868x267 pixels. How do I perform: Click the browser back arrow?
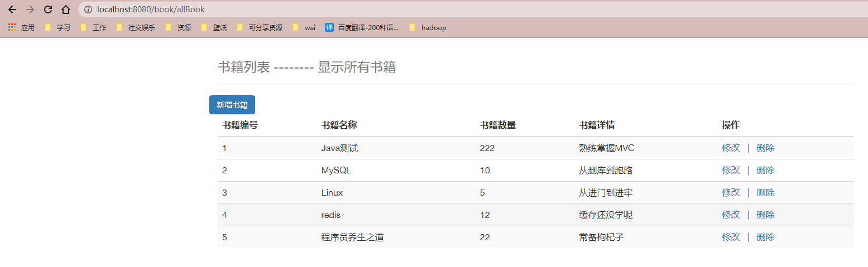(x=12, y=9)
